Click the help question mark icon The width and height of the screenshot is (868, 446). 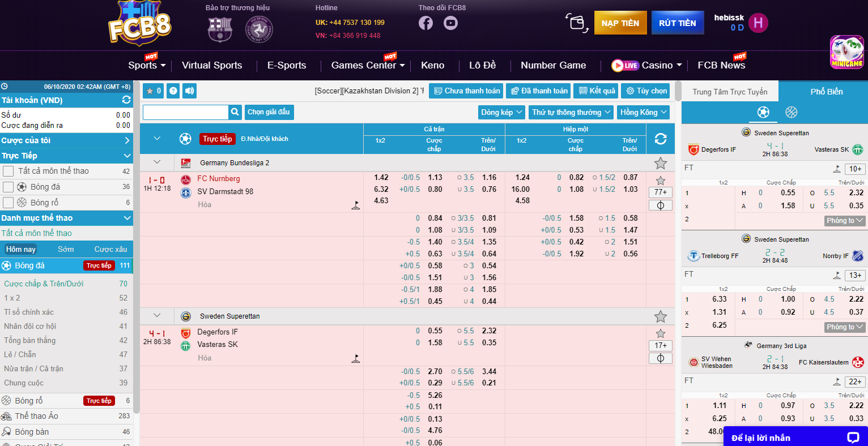point(173,91)
